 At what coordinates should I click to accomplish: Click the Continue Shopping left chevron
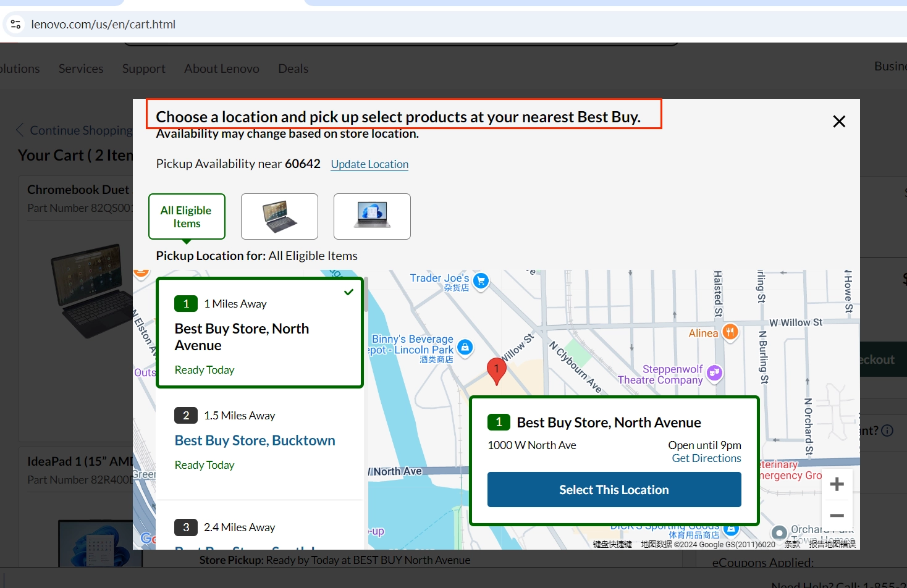pyautogui.click(x=20, y=130)
